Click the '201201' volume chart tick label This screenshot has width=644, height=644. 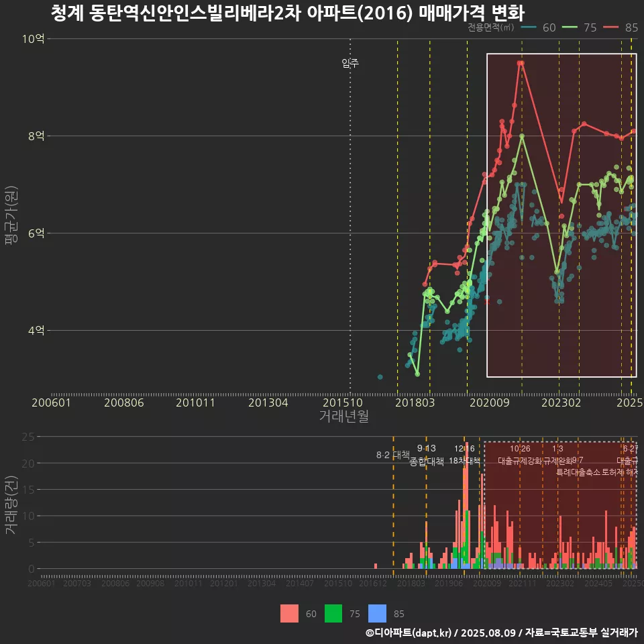click(x=224, y=584)
